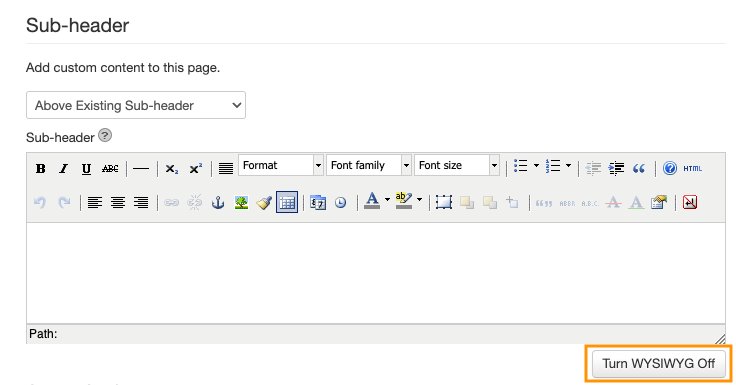Open the editor help icon
The height and width of the screenshot is (385, 736).
tap(670, 168)
